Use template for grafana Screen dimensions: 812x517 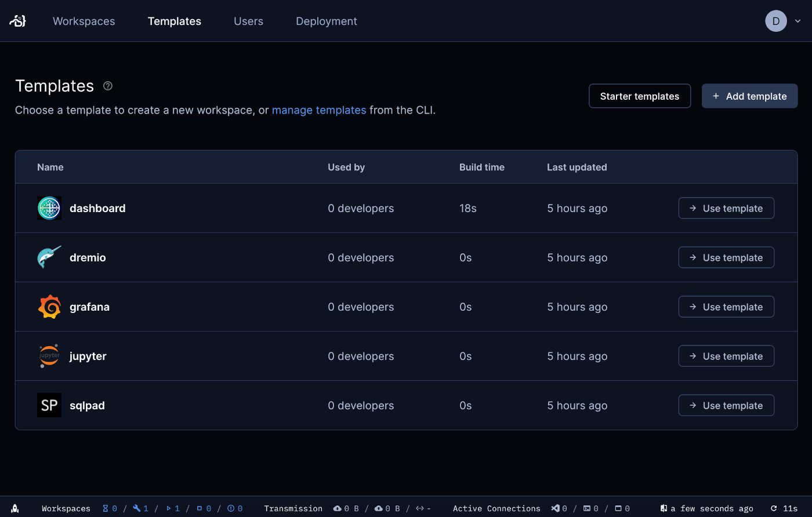pyautogui.click(x=726, y=307)
